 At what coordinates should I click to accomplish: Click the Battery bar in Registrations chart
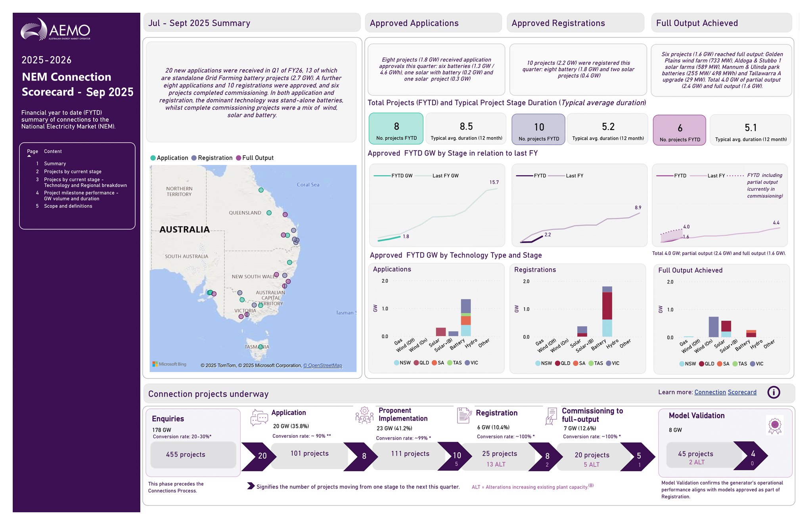(607, 312)
